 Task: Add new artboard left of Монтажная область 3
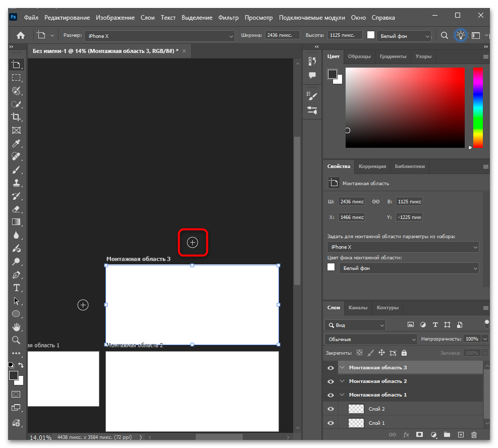pyautogui.click(x=83, y=305)
